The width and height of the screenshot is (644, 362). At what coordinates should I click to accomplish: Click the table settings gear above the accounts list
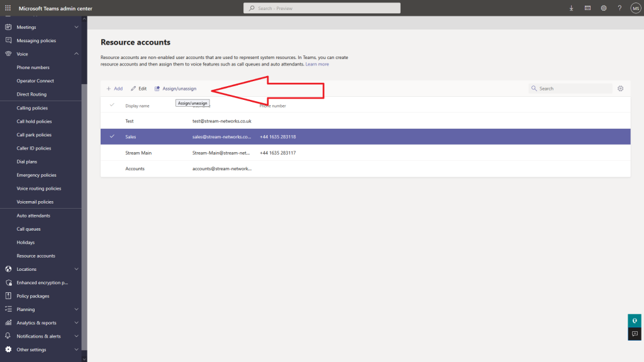pos(620,88)
